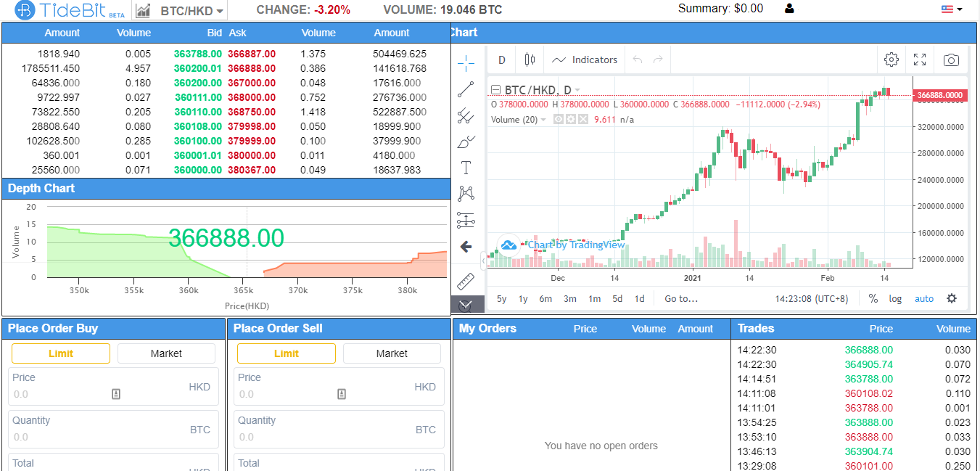Open the Indicators menu
This screenshot has width=980, height=471.
point(585,60)
